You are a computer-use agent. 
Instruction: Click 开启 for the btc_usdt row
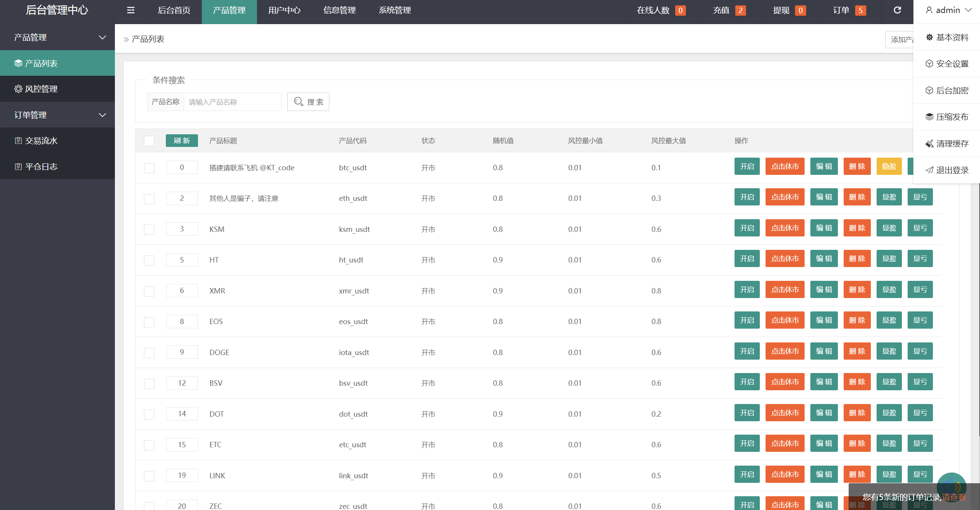747,166
